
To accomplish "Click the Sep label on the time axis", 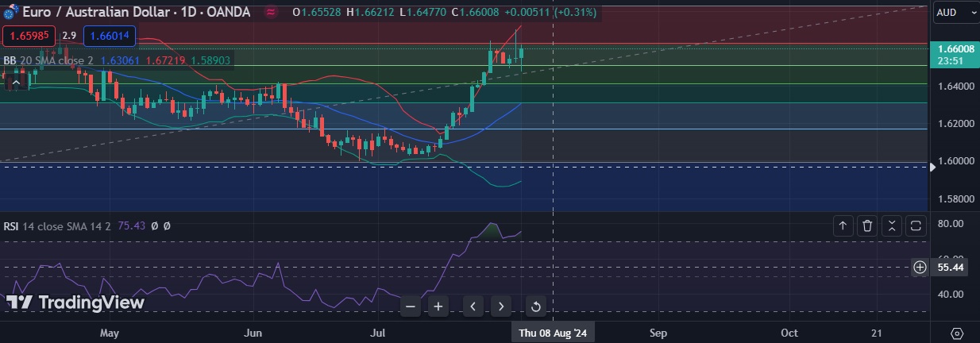I will click(x=658, y=333).
